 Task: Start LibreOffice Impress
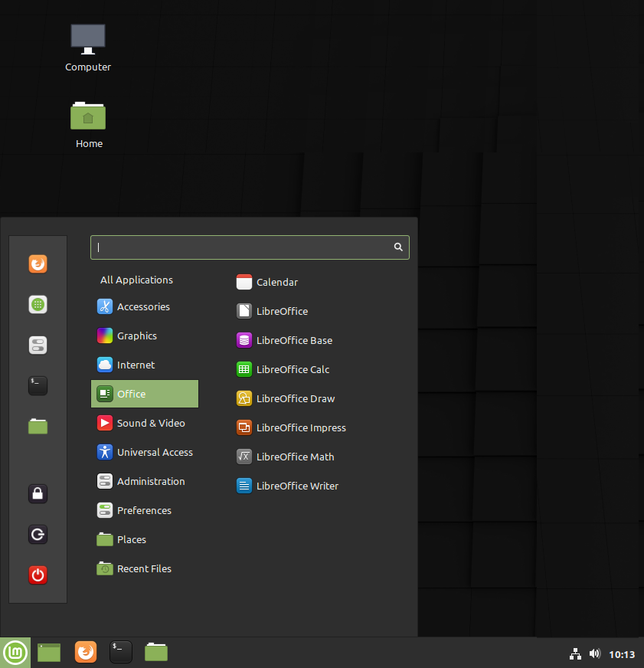point(300,427)
